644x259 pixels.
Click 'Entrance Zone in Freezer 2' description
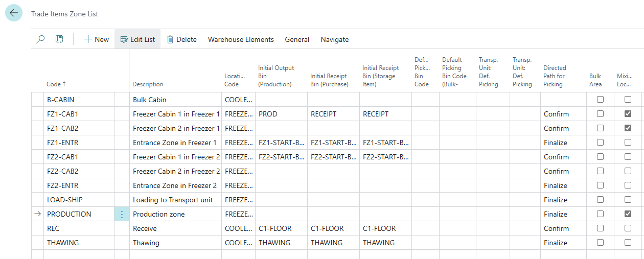point(175,185)
